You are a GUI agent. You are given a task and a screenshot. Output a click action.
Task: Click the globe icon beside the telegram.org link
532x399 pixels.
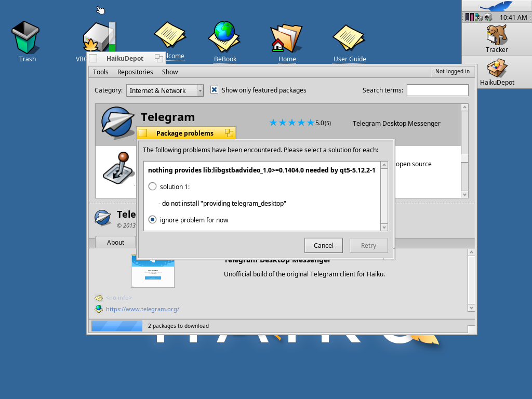[98, 309]
